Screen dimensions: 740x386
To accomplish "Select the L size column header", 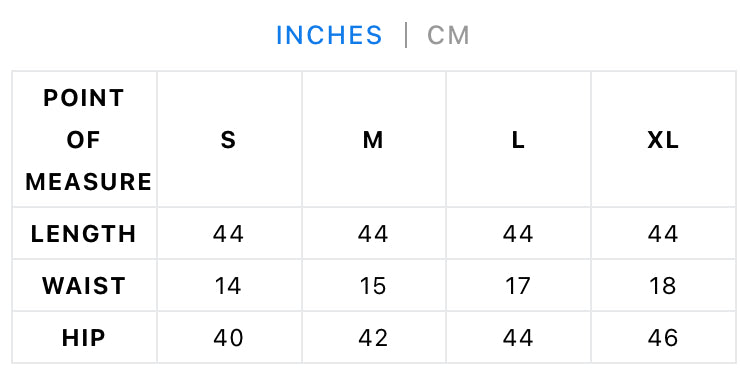I will [518, 139].
